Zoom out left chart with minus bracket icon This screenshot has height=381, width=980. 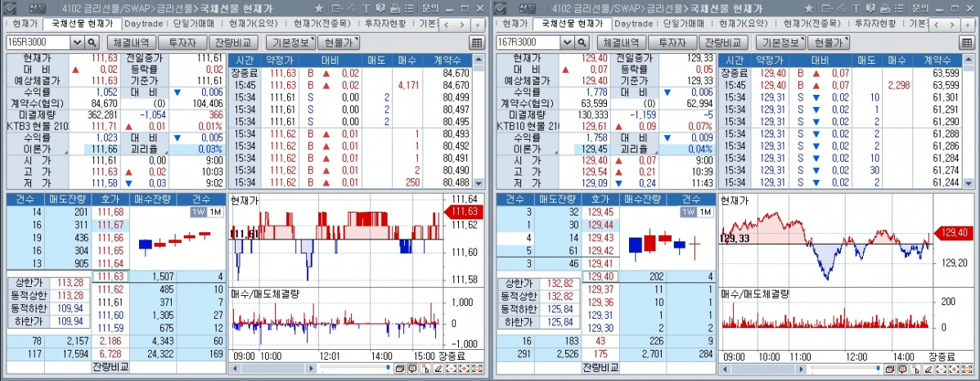pyautogui.click(x=452, y=369)
